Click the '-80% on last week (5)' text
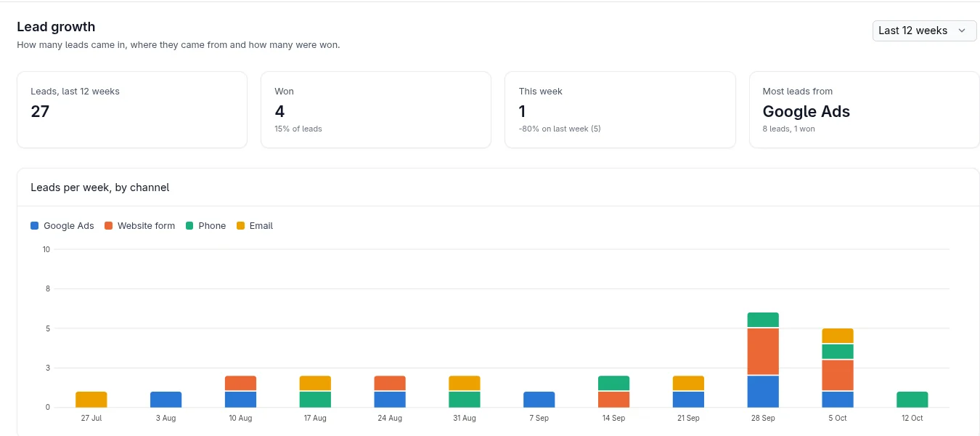980x436 pixels. 560,129
